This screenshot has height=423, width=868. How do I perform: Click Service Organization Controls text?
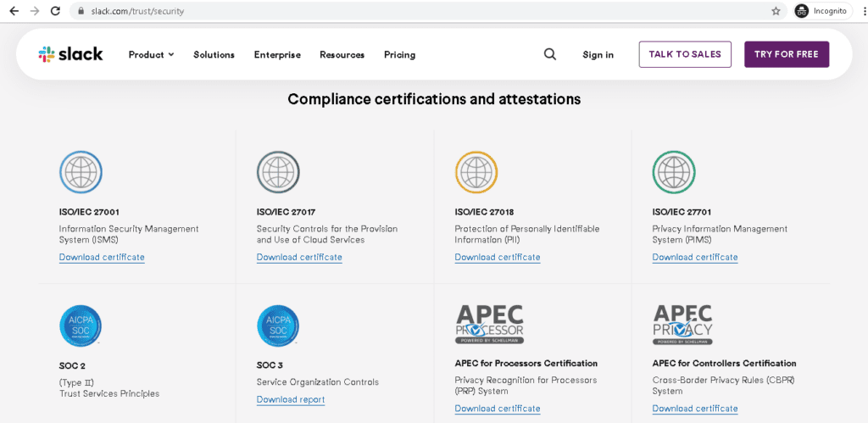[x=318, y=382]
